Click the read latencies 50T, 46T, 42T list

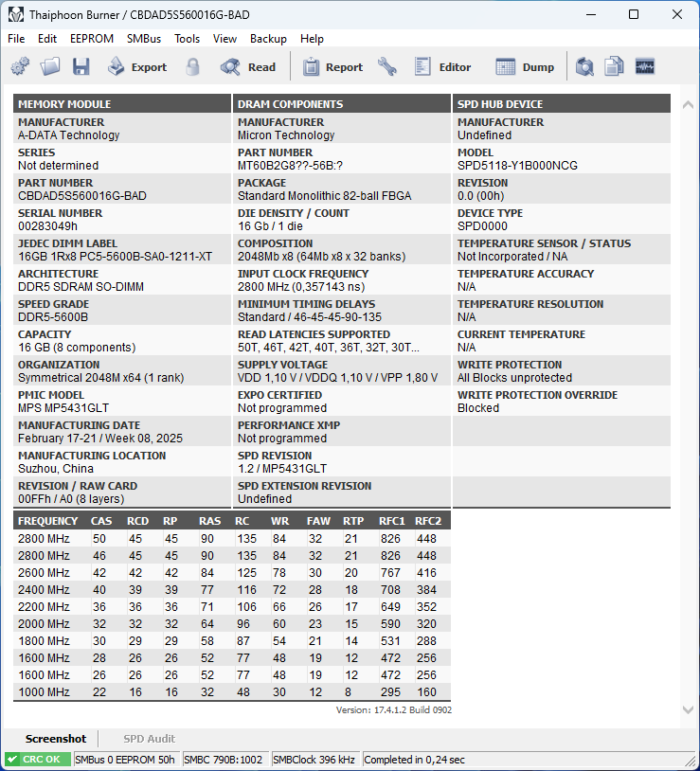coord(329,348)
